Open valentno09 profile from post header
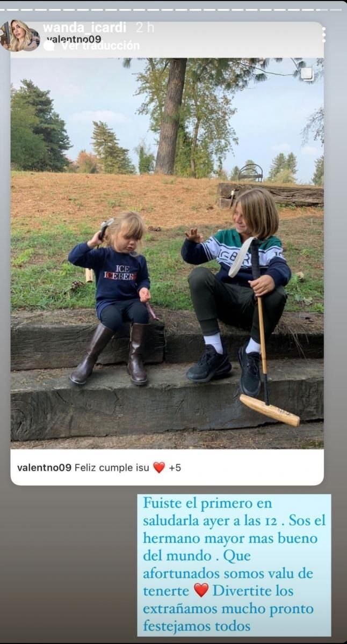This screenshot has width=347, height=644. (74, 39)
